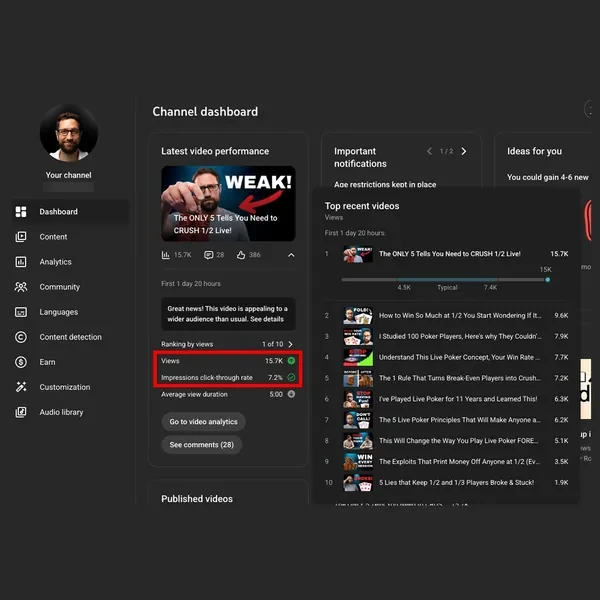The height and width of the screenshot is (600, 600).
Task: Click top video row The ONLY 5 Tells
Action: pyautogui.click(x=446, y=254)
